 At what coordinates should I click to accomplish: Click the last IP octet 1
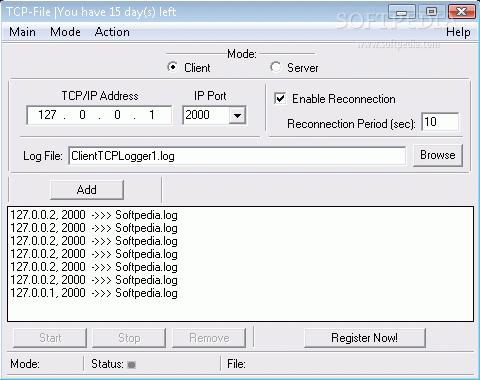click(x=152, y=115)
